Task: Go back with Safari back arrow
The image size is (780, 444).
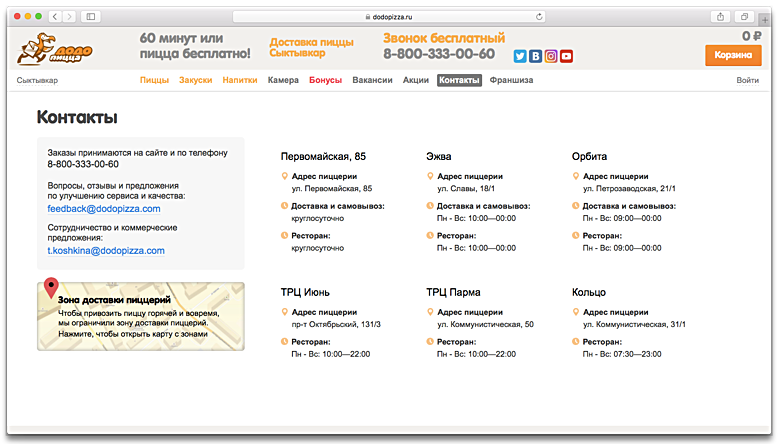Action: point(55,16)
